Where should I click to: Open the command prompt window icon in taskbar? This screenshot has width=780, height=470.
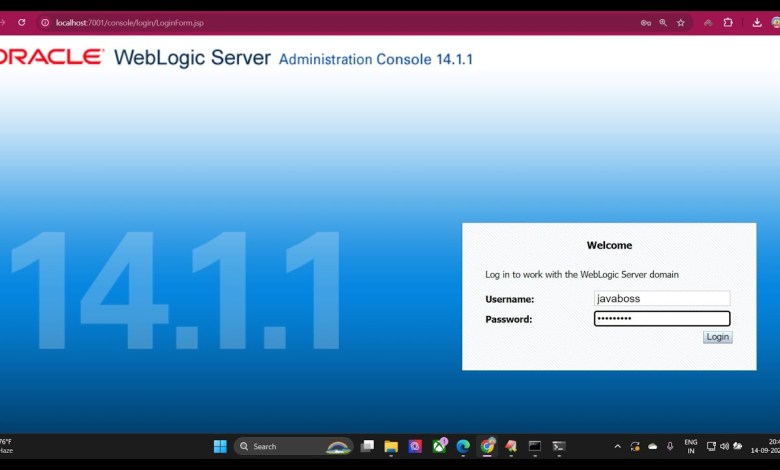[x=535, y=446]
